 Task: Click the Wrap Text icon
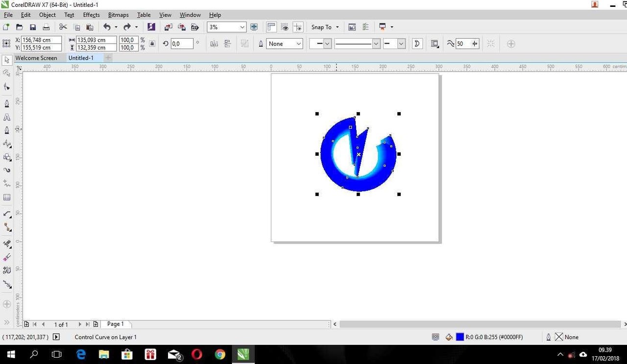pos(434,44)
